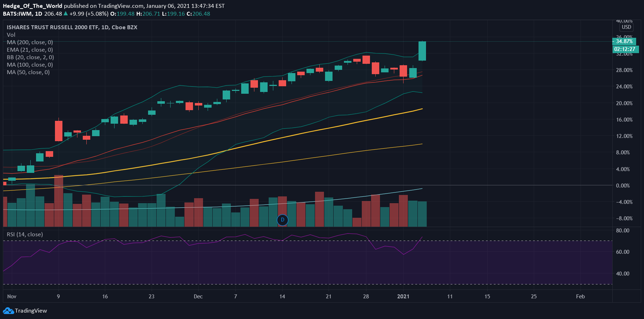Click the 40.00 RSI axis label
The image size is (644, 319).
pos(623,273)
